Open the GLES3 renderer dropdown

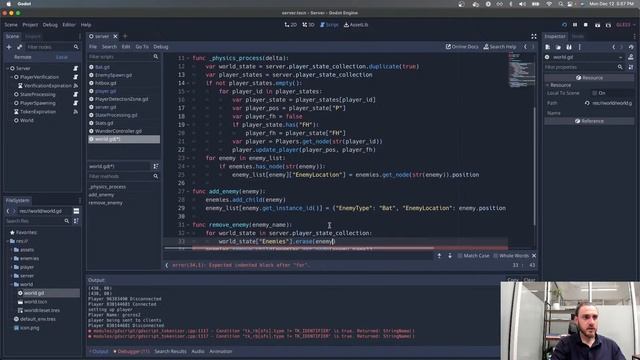pyautogui.click(x=625, y=25)
